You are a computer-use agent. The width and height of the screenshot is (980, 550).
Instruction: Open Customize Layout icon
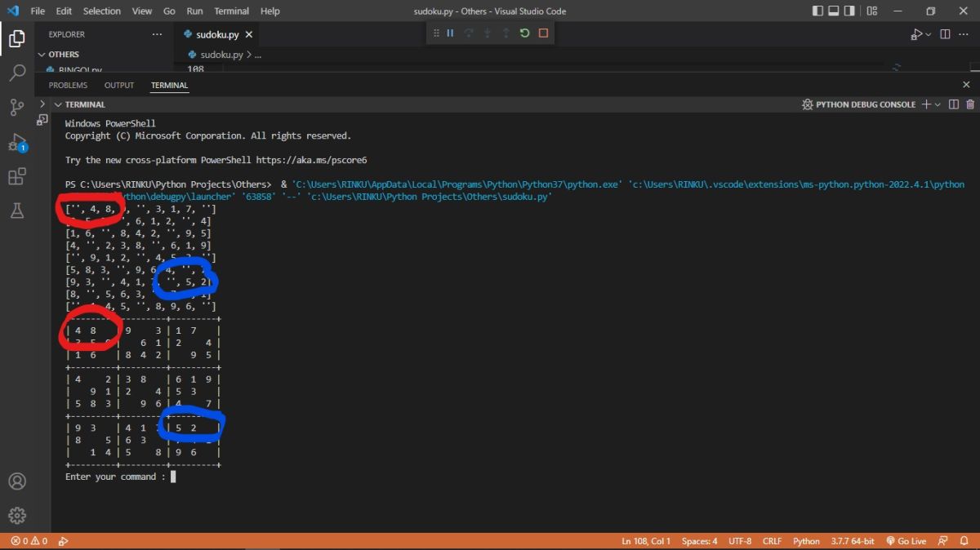coord(871,11)
